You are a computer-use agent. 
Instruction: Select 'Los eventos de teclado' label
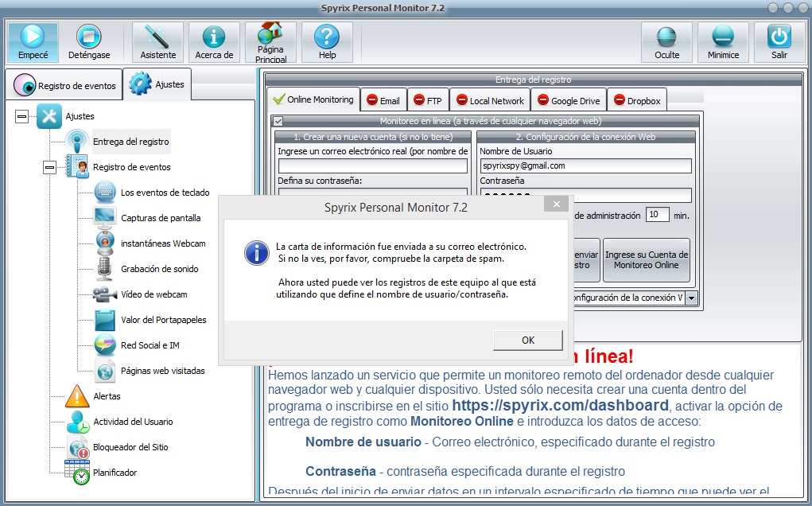165,193
